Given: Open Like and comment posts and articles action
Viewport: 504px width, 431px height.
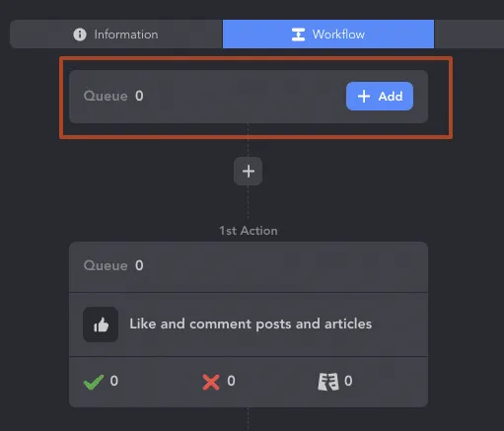Looking at the screenshot, I should click(249, 324).
